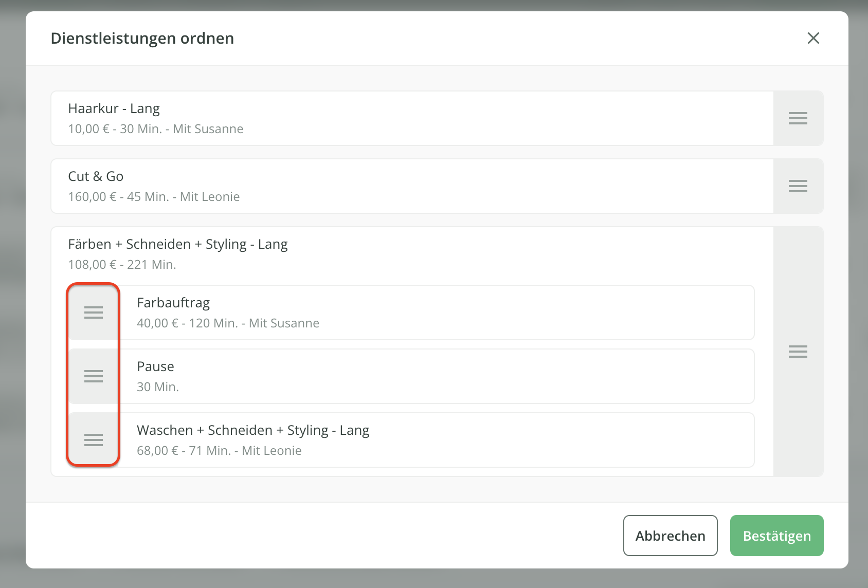Click drag handle for Färben + Schneiden + Styling group
The height and width of the screenshot is (588, 868).
pos(798,352)
